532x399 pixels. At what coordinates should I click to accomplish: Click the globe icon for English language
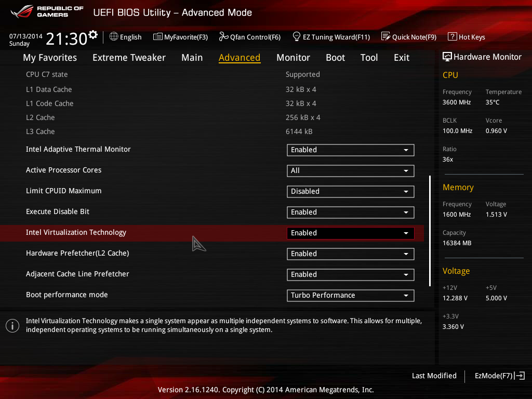[x=114, y=37]
